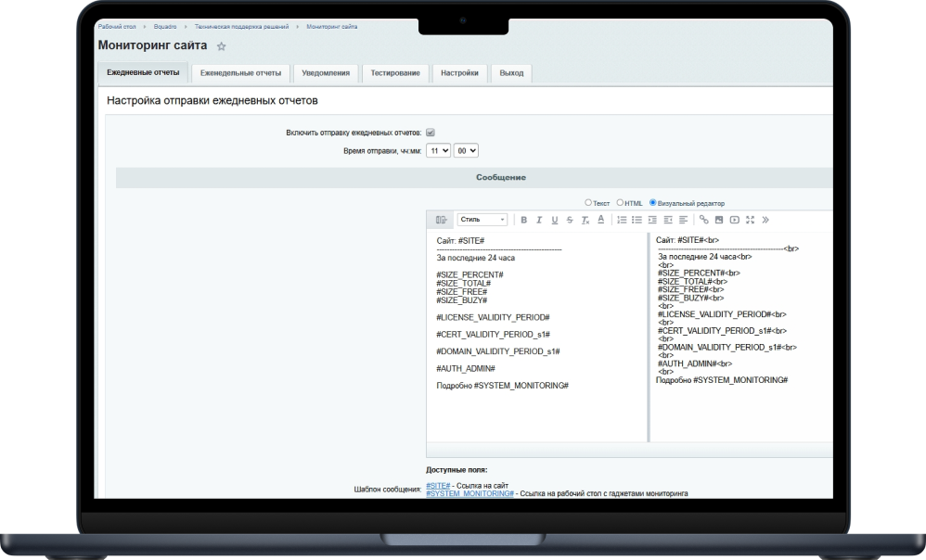This screenshot has width=926, height=560.
Task: Go to Рабочий стол breadcrumb
Action: 116,27
